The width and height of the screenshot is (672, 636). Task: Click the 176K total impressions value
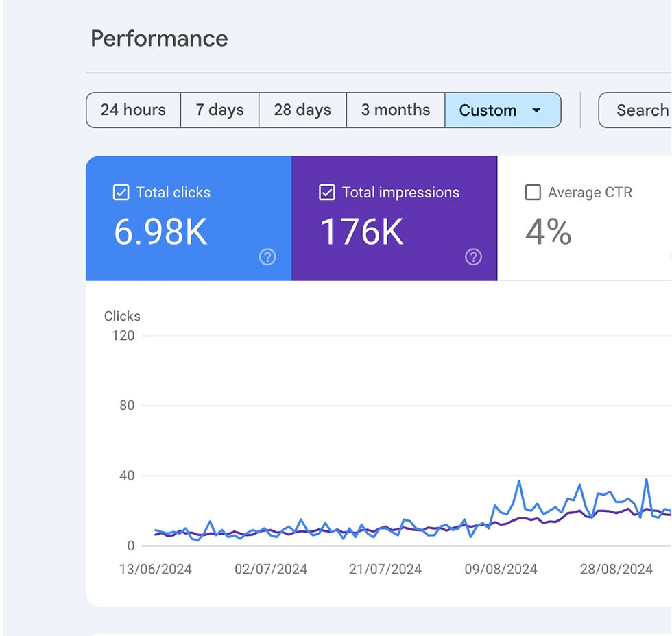click(x=362, y=232)
